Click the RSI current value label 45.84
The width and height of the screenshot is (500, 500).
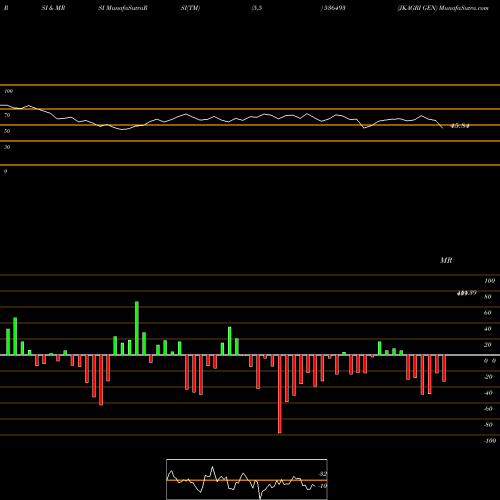coord(460,126)
